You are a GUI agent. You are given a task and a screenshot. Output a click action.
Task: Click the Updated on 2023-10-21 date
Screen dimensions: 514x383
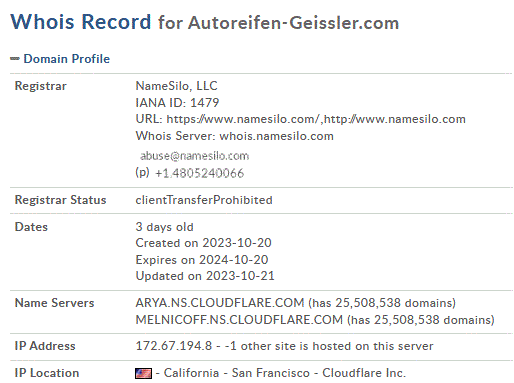tap(205, 276)
